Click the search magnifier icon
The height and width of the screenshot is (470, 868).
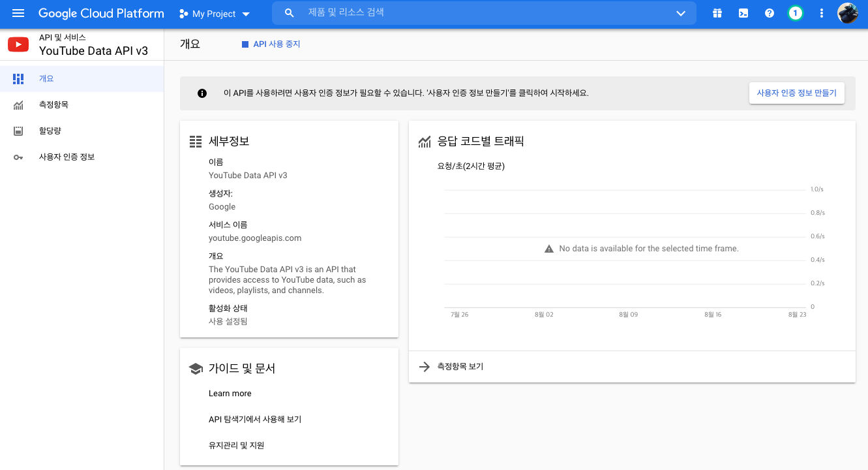click(x=290, y=13)
